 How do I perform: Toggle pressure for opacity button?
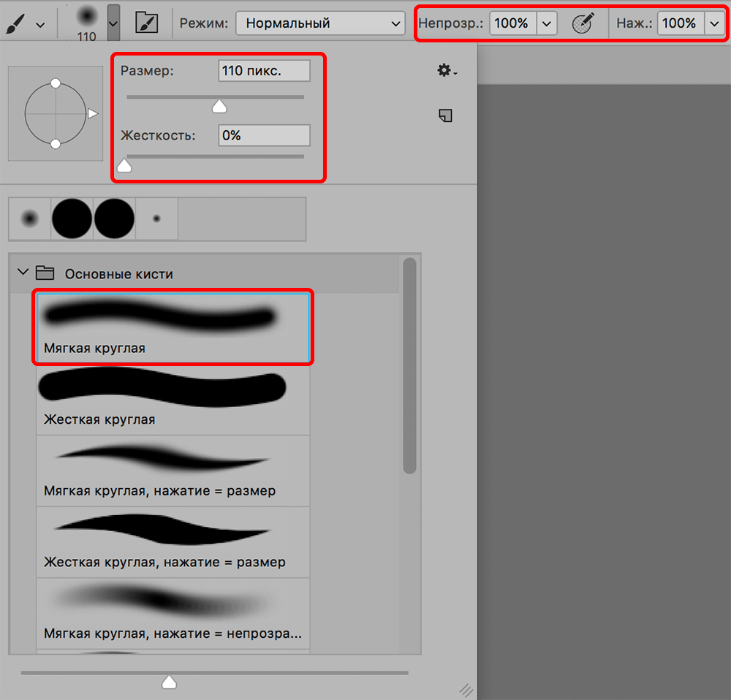pos(583,23)
